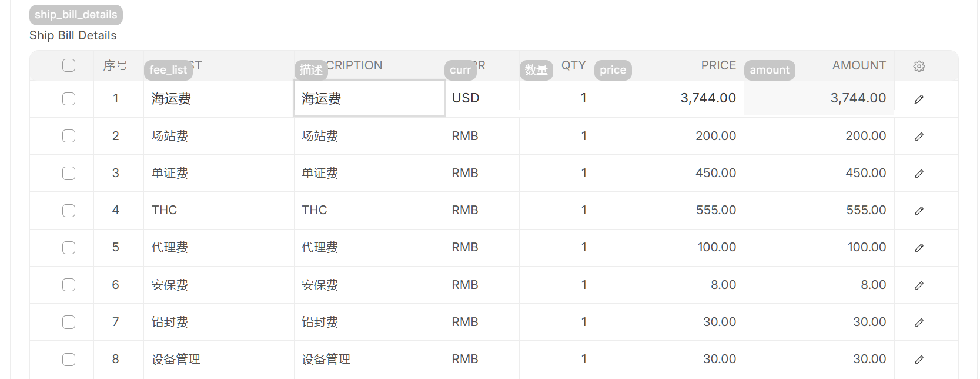Click edit pencil on 代理费 row
The image size is (980, 379).
919,248
